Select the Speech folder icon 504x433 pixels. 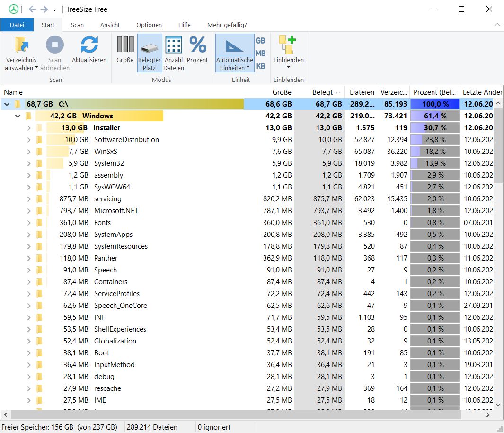pos(39,270)
